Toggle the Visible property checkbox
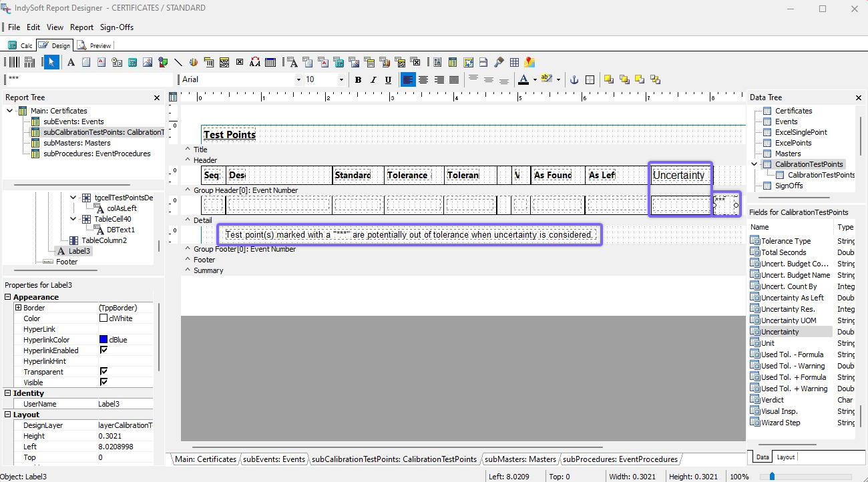This screenshot has width=868, height=482. pos(103,383)
